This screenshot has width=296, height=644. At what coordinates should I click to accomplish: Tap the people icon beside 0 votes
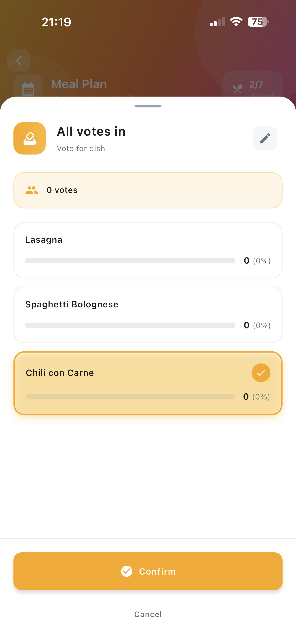tap(31, 190)
